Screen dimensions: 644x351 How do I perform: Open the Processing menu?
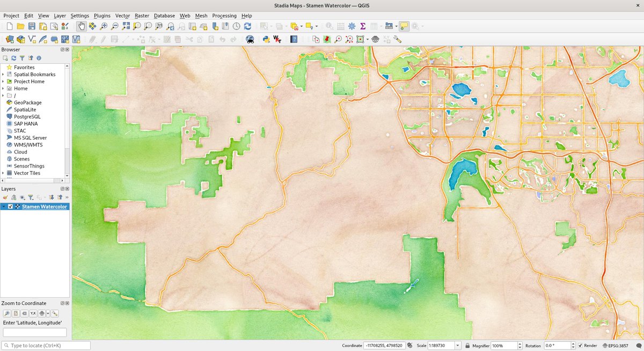click(224, 16)
